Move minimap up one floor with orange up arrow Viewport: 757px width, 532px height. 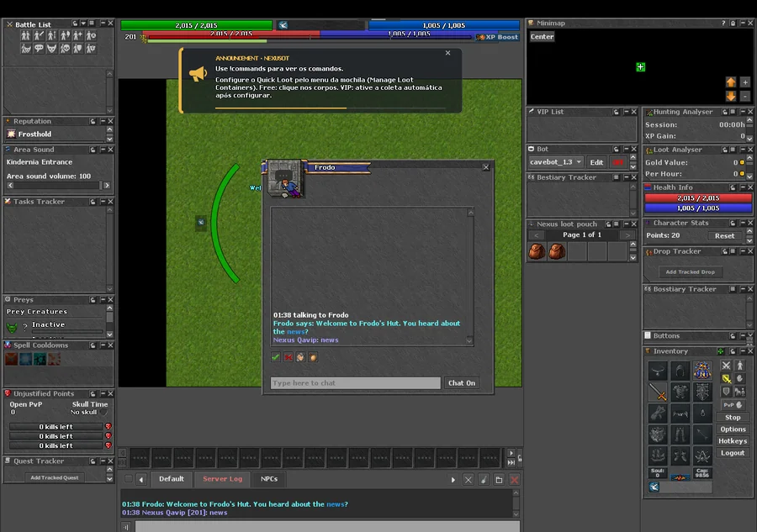point(731,82)
